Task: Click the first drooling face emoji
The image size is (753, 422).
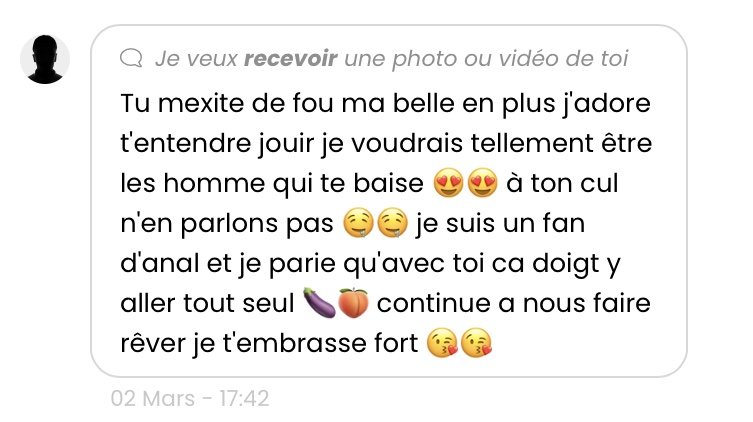Action: pos(359,223)
